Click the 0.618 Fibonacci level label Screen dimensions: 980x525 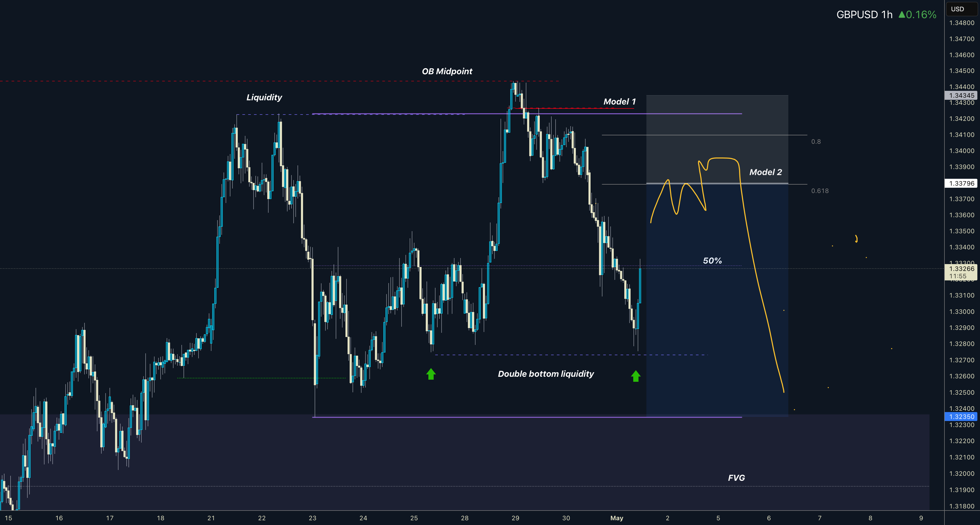pyautogui.click(x=819, y=191)
